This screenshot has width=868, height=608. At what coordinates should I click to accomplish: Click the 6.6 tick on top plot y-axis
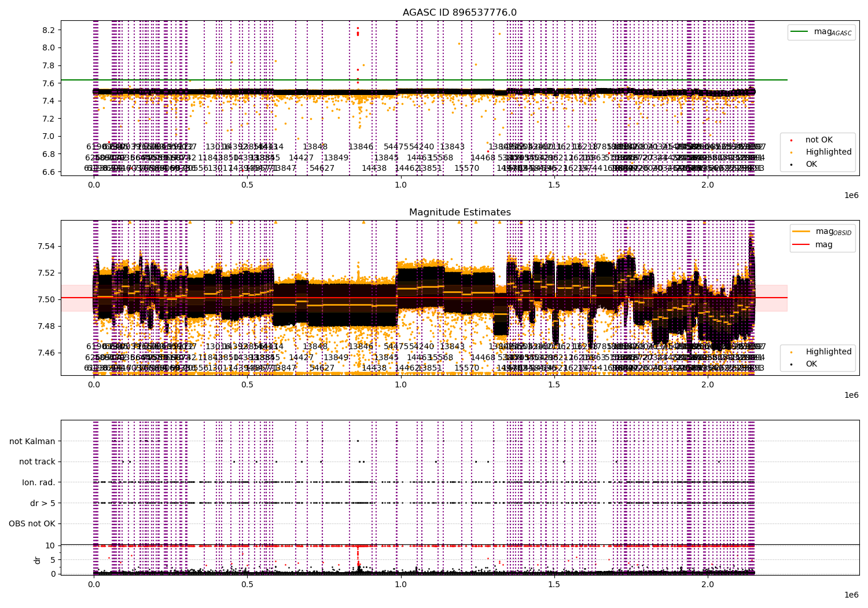(x=50, y=172)
